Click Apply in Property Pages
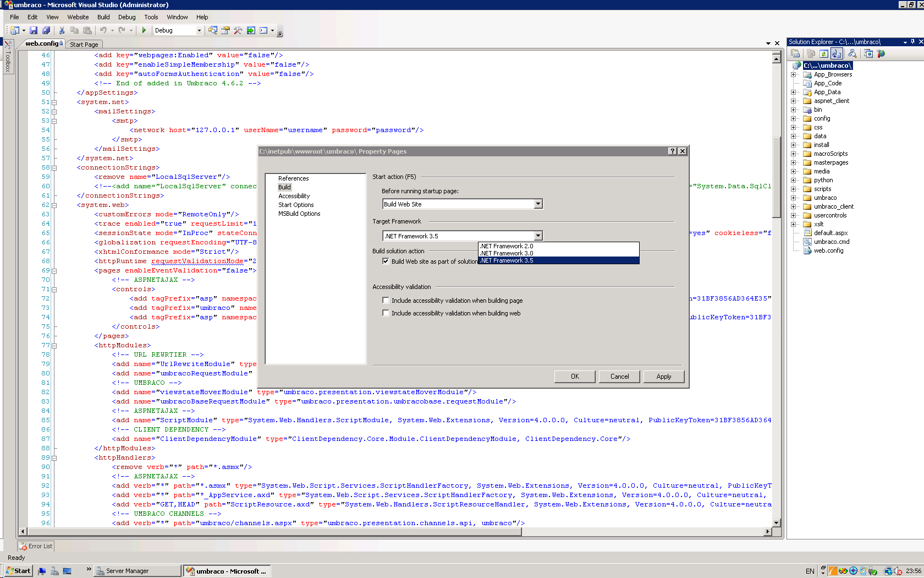This screenshot has width=924, height=578. pyautogui.click(x=664, y=377)
